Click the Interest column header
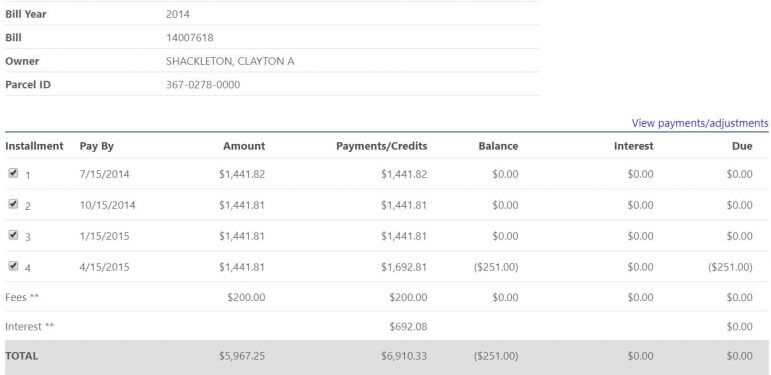This screenshot has height=375, width=771. point(634,146)
